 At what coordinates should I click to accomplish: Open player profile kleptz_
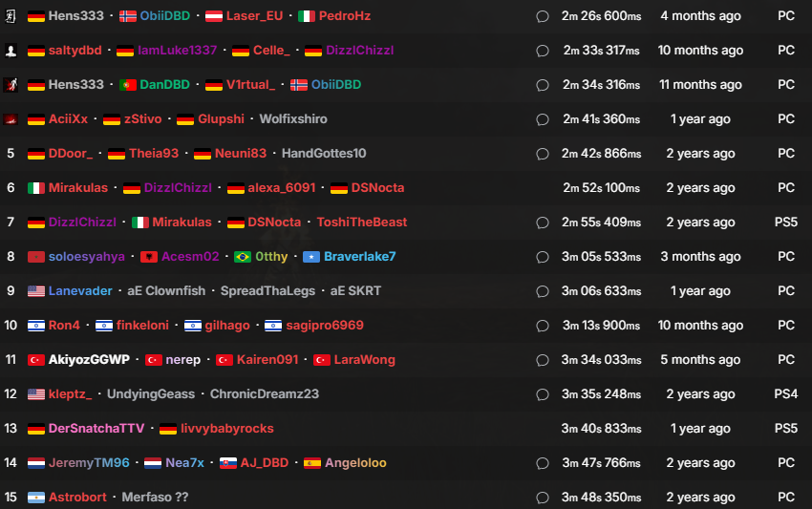click(70, 394)
